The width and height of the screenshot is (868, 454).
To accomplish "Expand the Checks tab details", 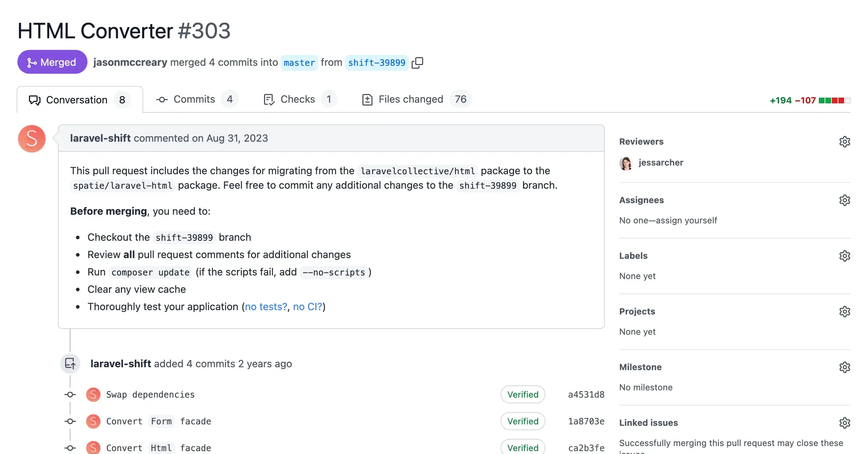I will tap(297, 99).
